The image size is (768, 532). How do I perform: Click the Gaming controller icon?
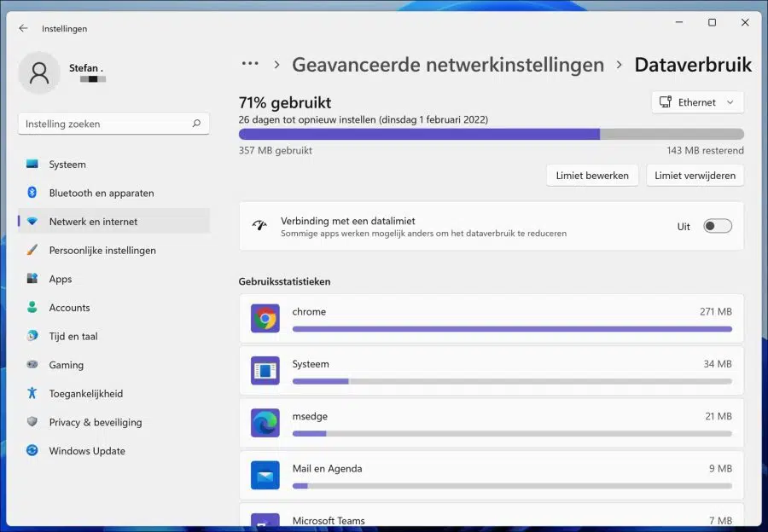32,364
